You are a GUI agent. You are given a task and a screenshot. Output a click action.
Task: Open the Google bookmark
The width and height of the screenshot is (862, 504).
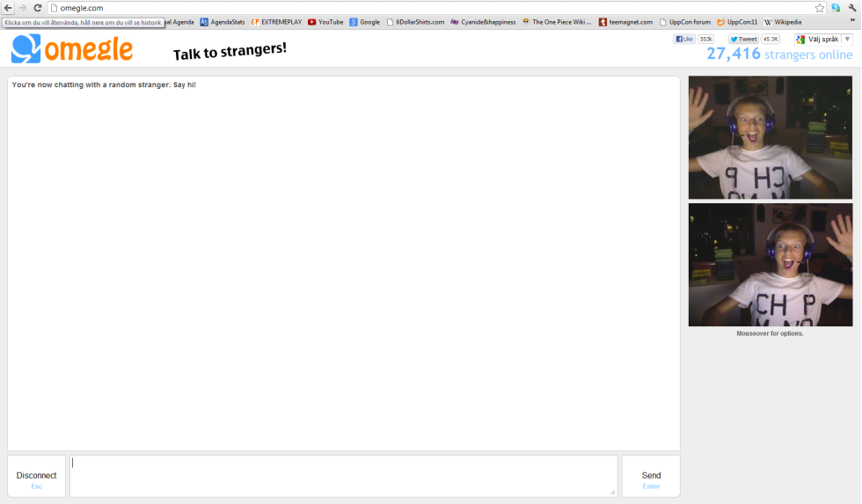[364, 22]
